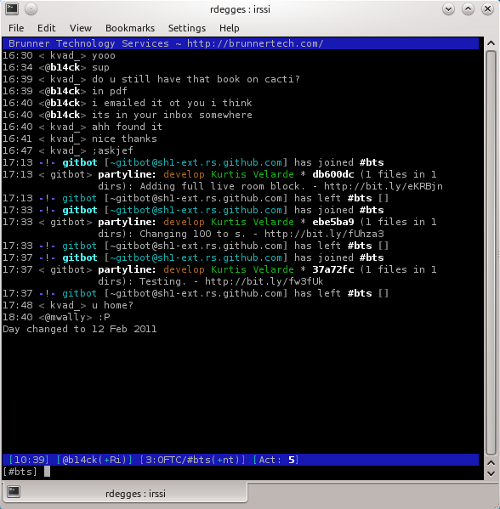Open the http://bit.ly/fUhza3 link

pos(324,234)
